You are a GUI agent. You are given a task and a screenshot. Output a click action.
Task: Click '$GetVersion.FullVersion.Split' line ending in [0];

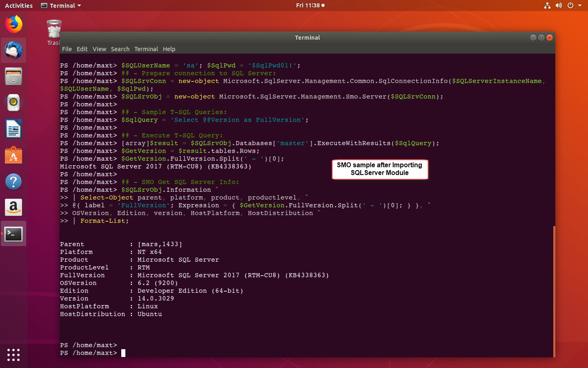(x=203, y=159)
